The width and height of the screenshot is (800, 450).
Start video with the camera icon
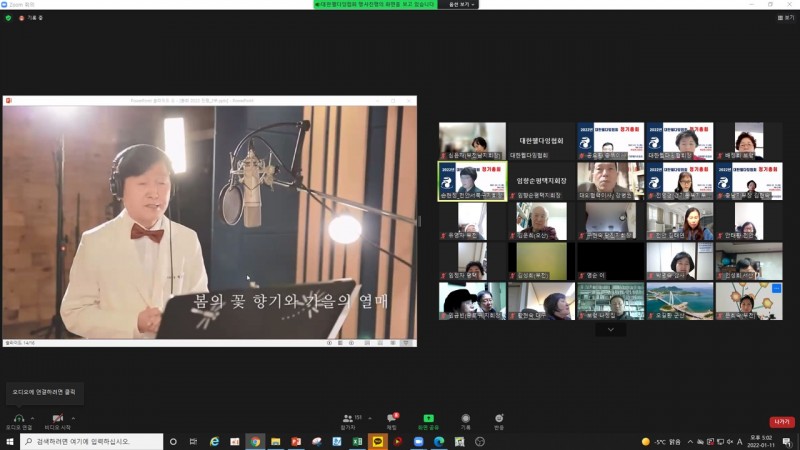(58, 418)
